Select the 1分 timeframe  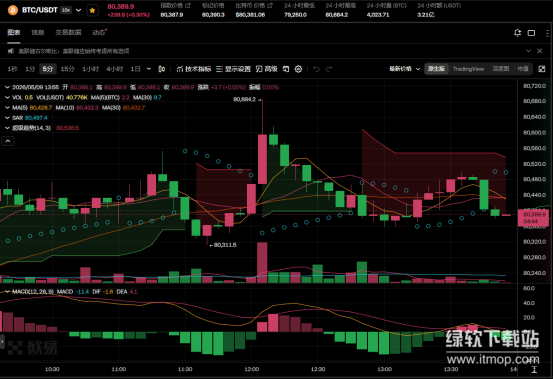[x=30, y=69]
